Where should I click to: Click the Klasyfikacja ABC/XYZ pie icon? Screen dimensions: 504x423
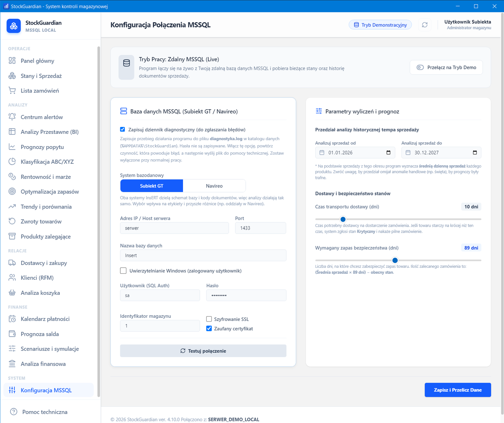pos(12,162)
